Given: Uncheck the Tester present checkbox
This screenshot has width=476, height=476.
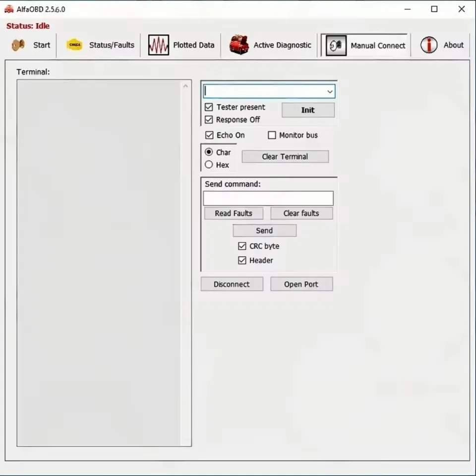Looking at the screenshot, I should click(209, 107).
